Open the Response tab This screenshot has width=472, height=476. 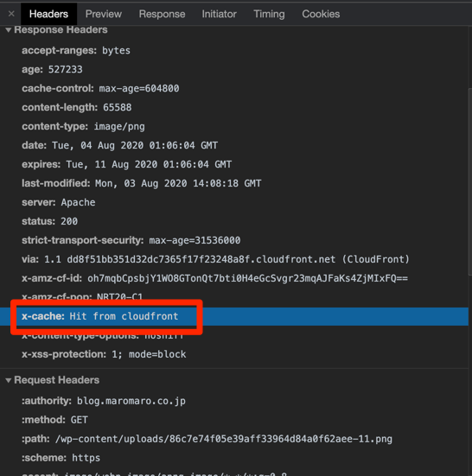point(162,14)
